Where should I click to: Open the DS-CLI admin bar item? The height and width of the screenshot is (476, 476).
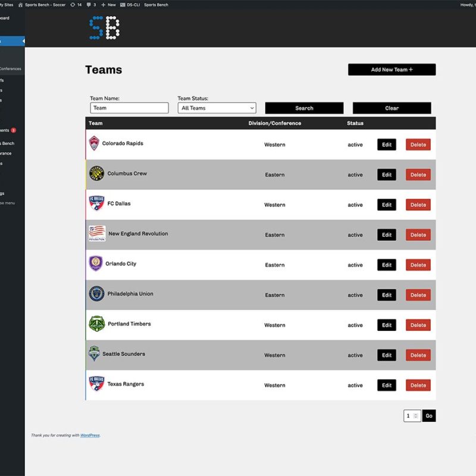(x=130, y=5)
